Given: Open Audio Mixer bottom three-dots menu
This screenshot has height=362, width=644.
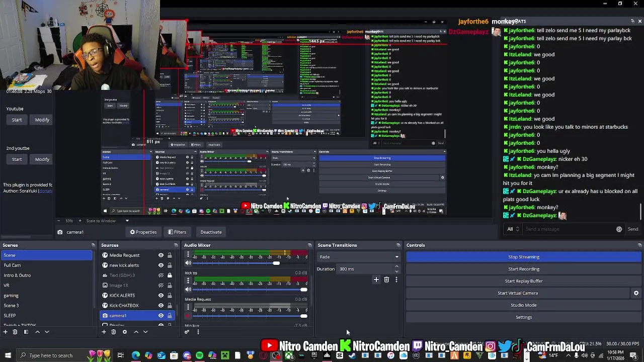Looking at the screenshot, I should click(198, 332).
